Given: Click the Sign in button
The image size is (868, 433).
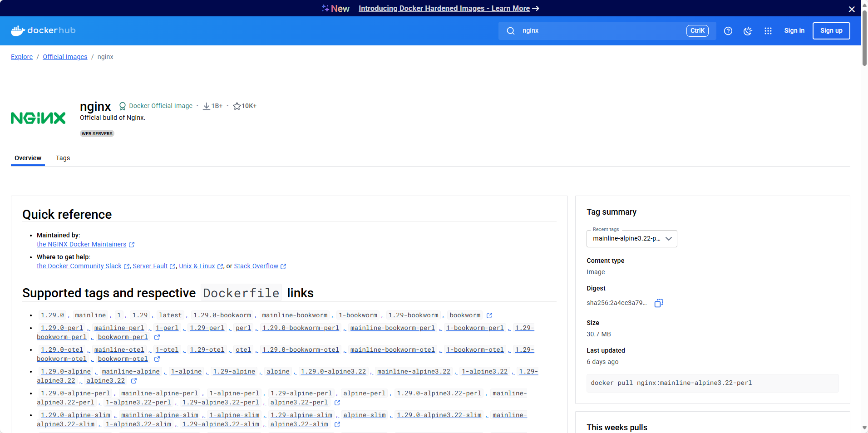Looking at the screenshot, I should [794, 31].
